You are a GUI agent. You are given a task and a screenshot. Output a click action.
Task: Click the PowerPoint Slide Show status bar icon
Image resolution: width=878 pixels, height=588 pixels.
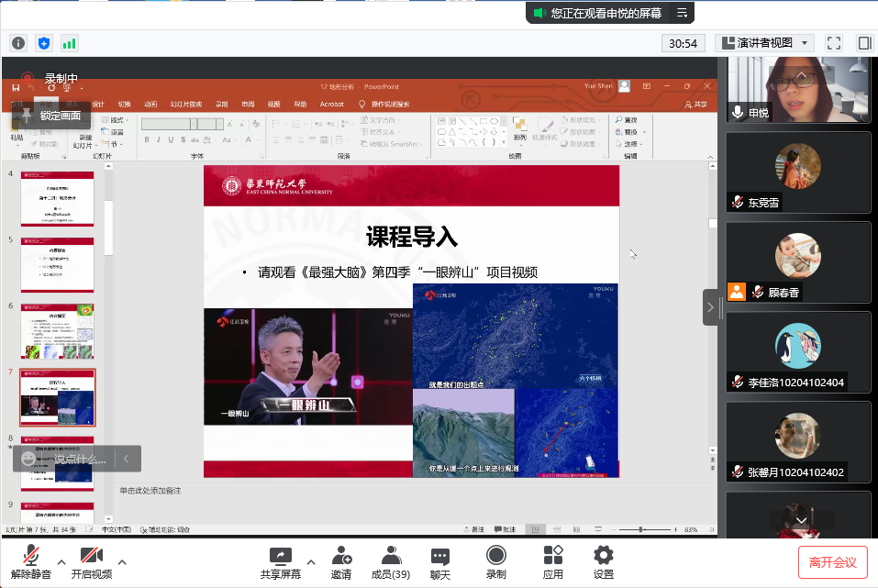tap(598, 529)
